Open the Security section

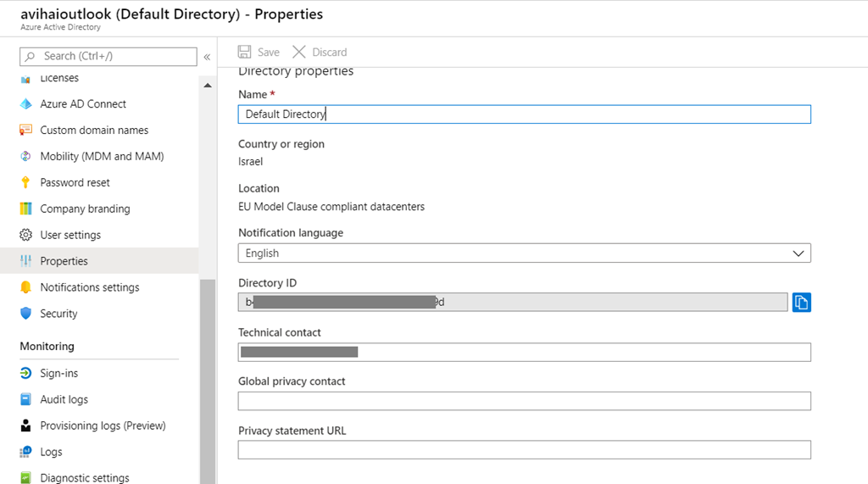tap(58, 314)
